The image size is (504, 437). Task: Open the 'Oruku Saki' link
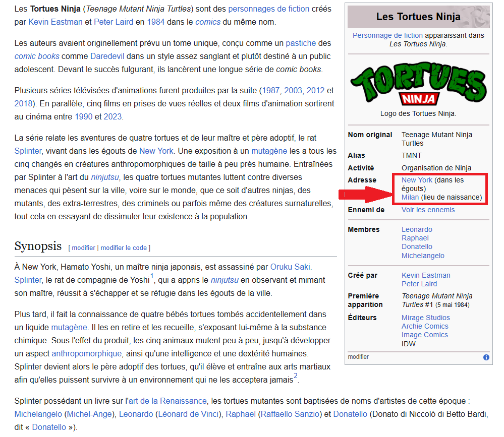coord(290,267)
